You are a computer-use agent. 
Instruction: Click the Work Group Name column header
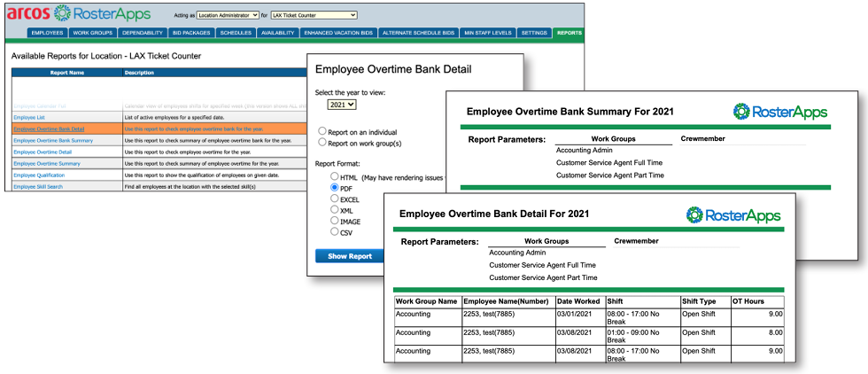(x=427, y=301)
